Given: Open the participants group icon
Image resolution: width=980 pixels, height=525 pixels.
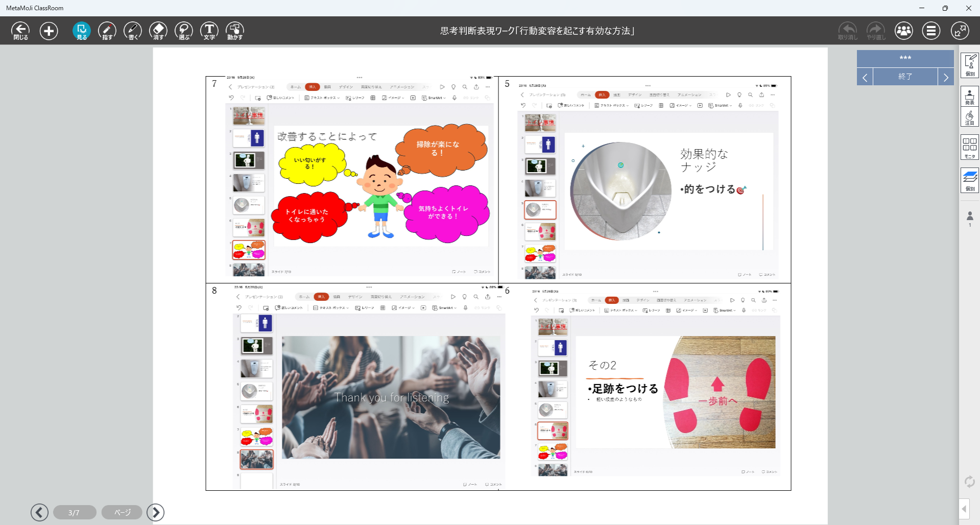Looking at the screenshot, I should click(x=903, y=31).
